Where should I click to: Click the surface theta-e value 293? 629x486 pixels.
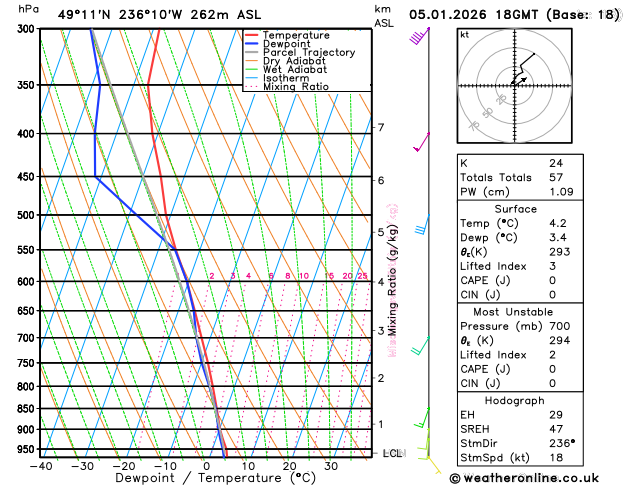point(560,252)
